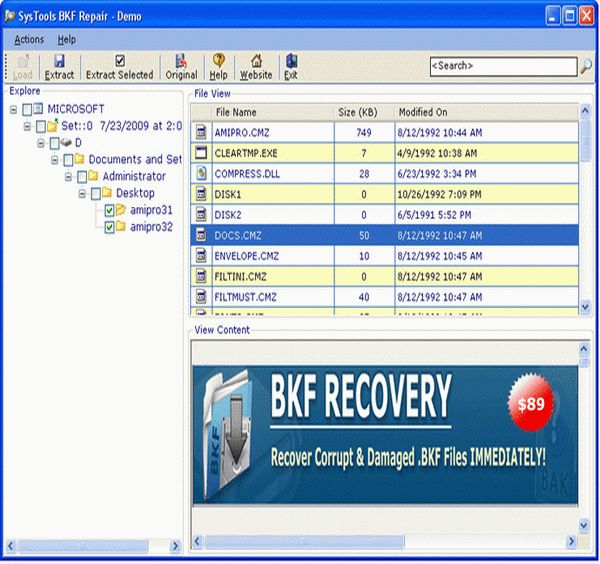Open the Actions menu
This screenshot has height=564, width=600.
(29, 39)
